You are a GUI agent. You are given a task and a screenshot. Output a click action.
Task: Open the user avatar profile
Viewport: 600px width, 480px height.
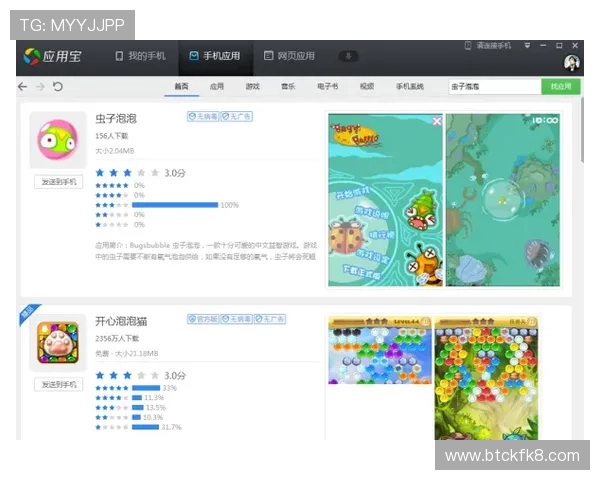pos(572,62)
